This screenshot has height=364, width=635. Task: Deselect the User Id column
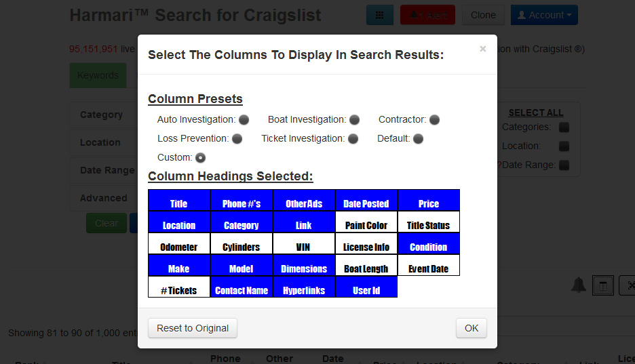pyautogui.click(x=366, y=287)
